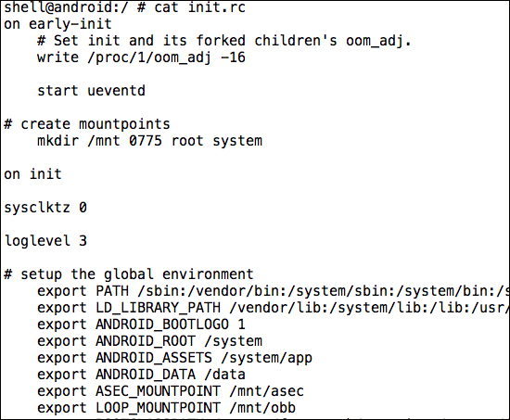Click the 'ANDROID_DATA /data' text
Screen dimensions: 510x420
(171, 375)
